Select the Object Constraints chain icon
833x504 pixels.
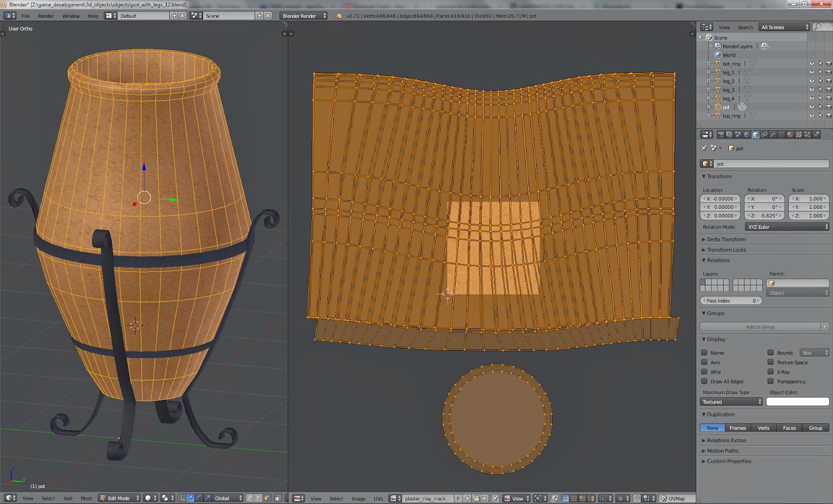click(x=764, y=134)
